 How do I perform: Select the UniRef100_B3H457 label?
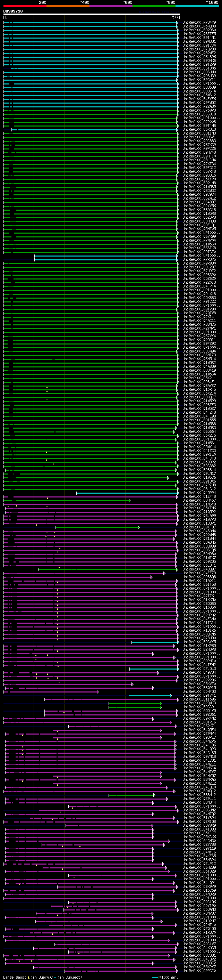click(199, 500)
